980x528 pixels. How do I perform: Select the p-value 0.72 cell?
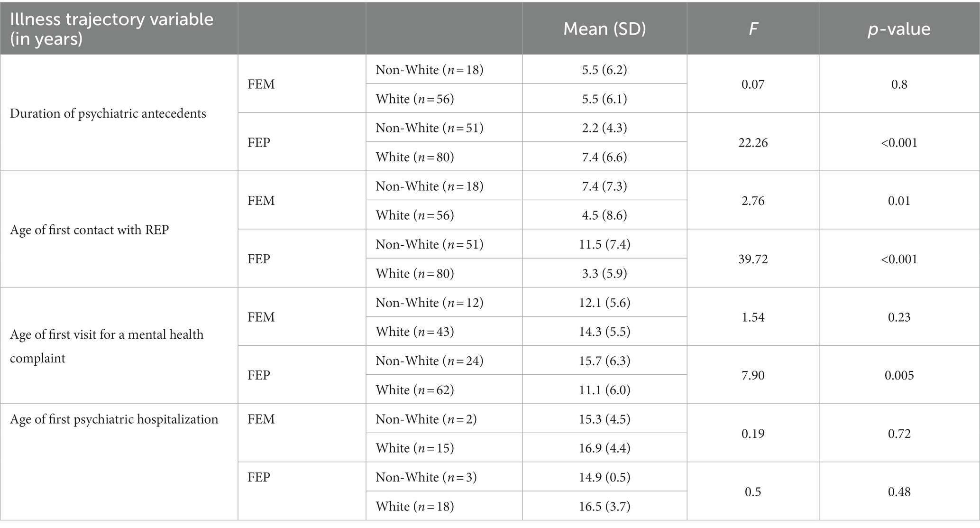click(x=899, y=434)
